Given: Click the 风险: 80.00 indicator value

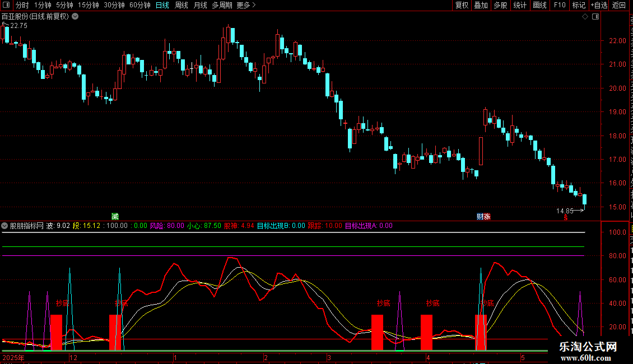Looking at the screenshot, I should click(167, 226).
